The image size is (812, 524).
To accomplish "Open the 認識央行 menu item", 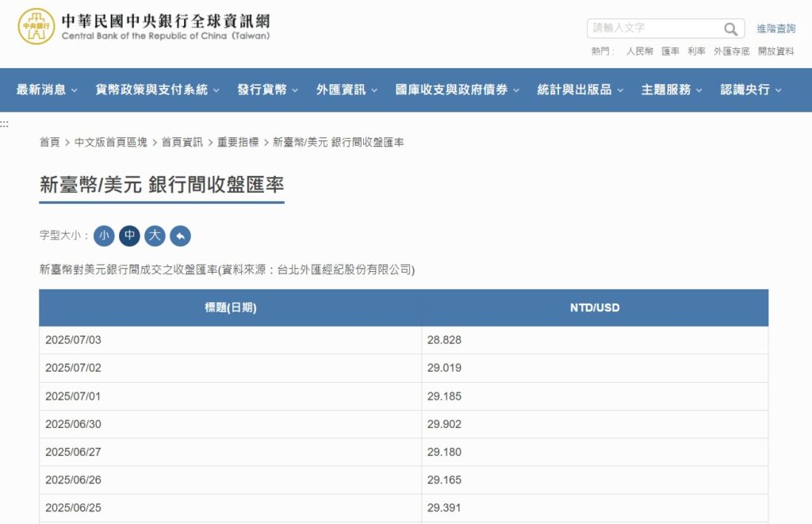I will coord(751,90).
